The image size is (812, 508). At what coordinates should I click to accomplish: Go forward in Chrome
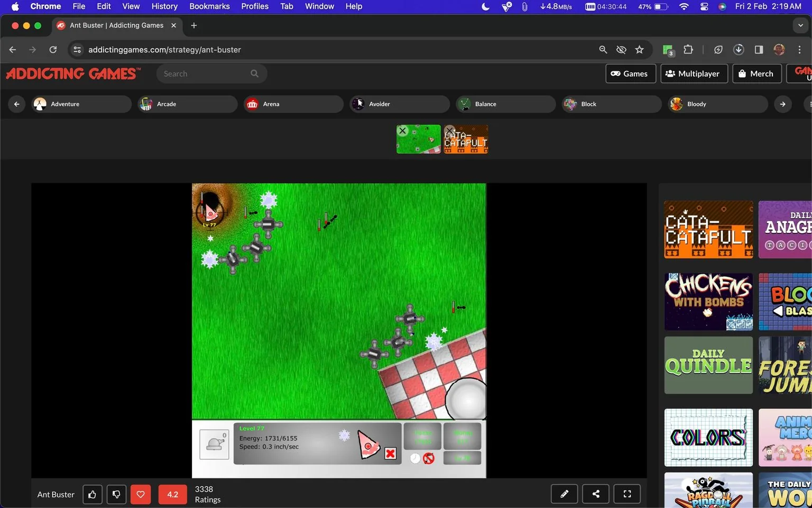(x=33, y=50)
